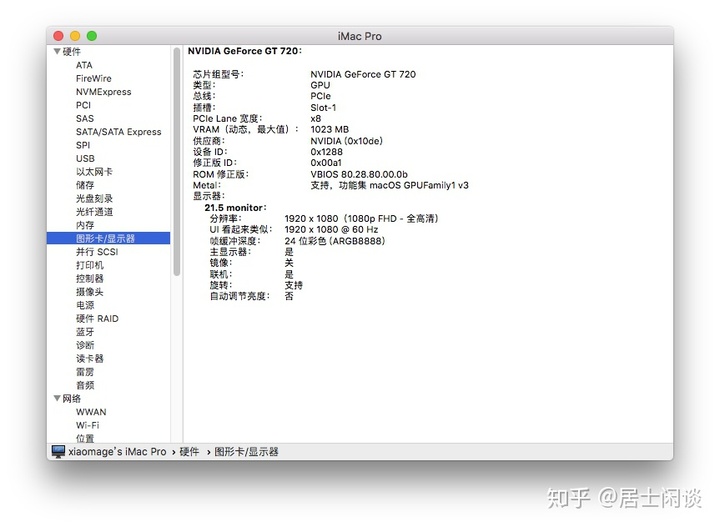The image size is (720, 527).
Task: Select SAS in the hardware list
Action: (x=85, y=118)
